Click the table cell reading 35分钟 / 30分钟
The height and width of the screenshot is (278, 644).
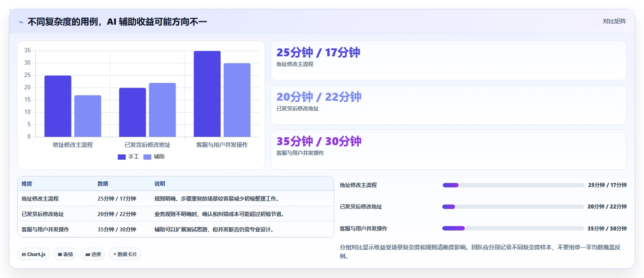[x=117, y=230]
